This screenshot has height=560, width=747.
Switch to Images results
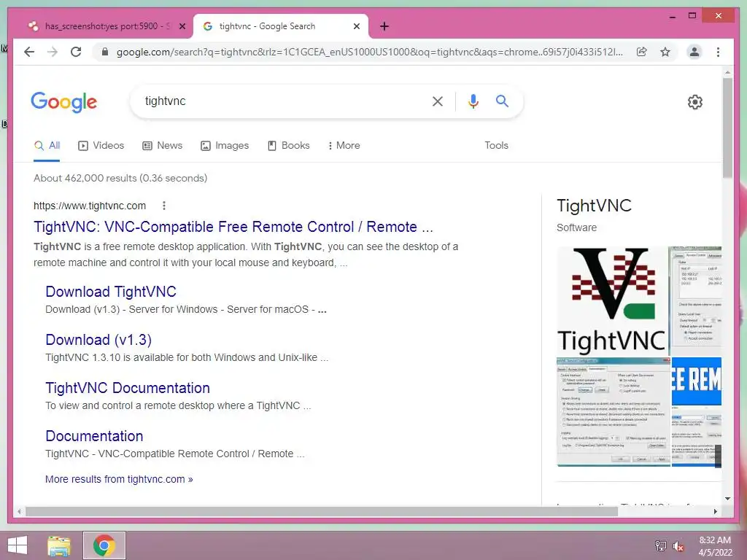(225, 146)
